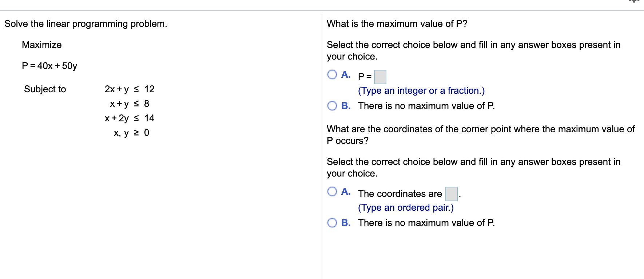Open the settings gear icon at top right
644x279 pixels.
634,1
